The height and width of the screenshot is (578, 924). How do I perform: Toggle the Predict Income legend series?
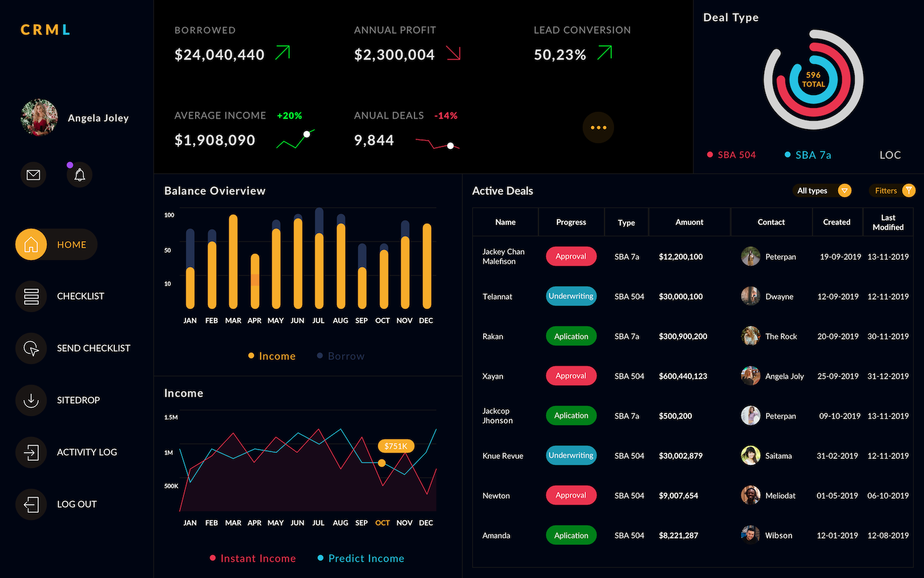(361, 559)
